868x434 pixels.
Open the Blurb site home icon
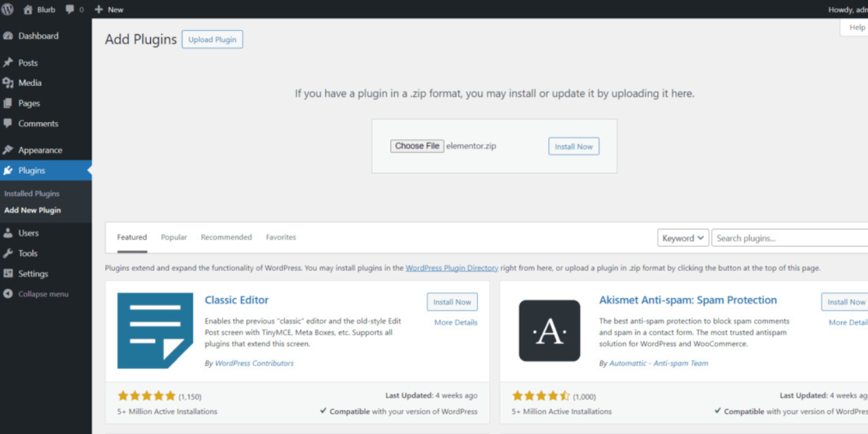[28, 10]
